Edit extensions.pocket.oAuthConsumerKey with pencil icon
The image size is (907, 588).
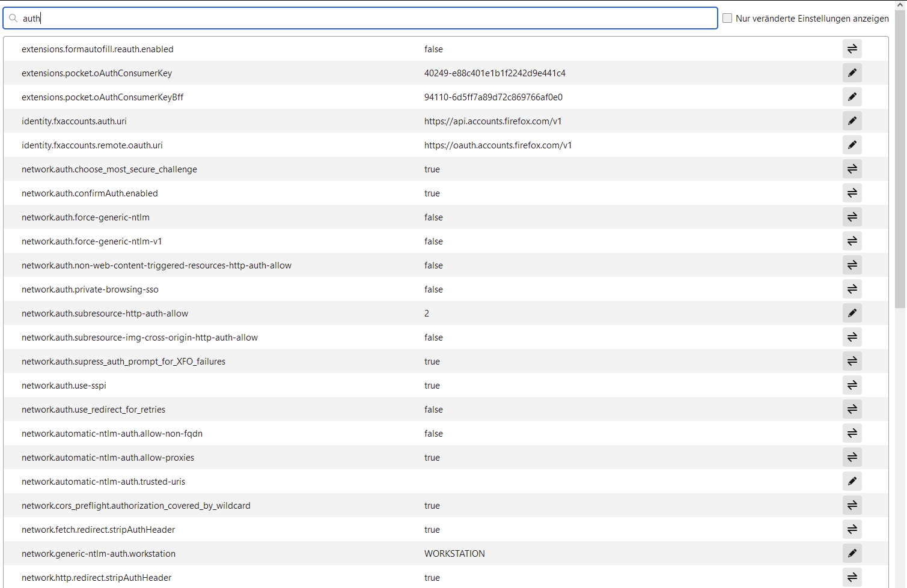[852, 73]
